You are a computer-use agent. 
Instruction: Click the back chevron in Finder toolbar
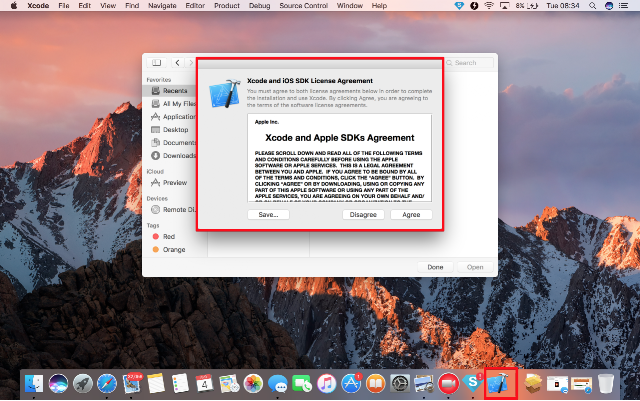177,62
